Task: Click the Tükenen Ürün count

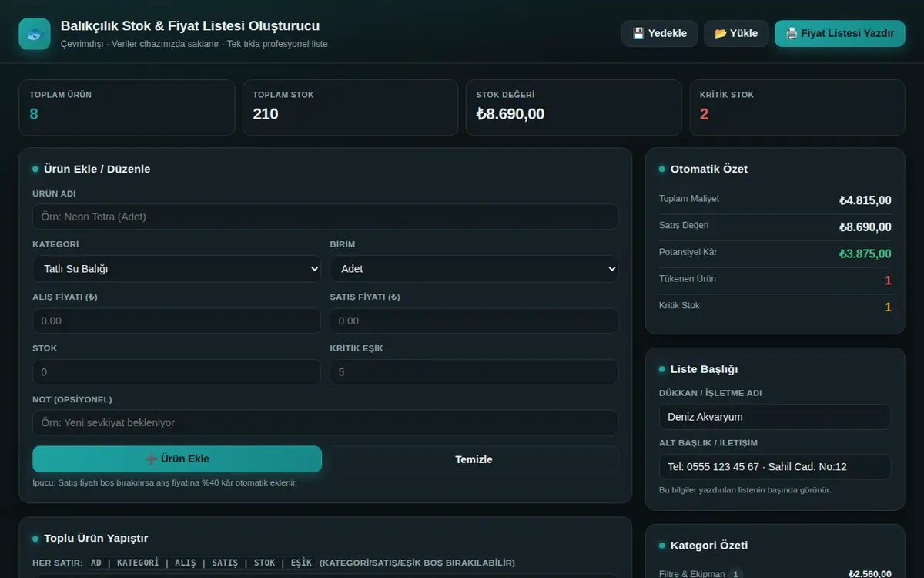Action: [888, 281]
